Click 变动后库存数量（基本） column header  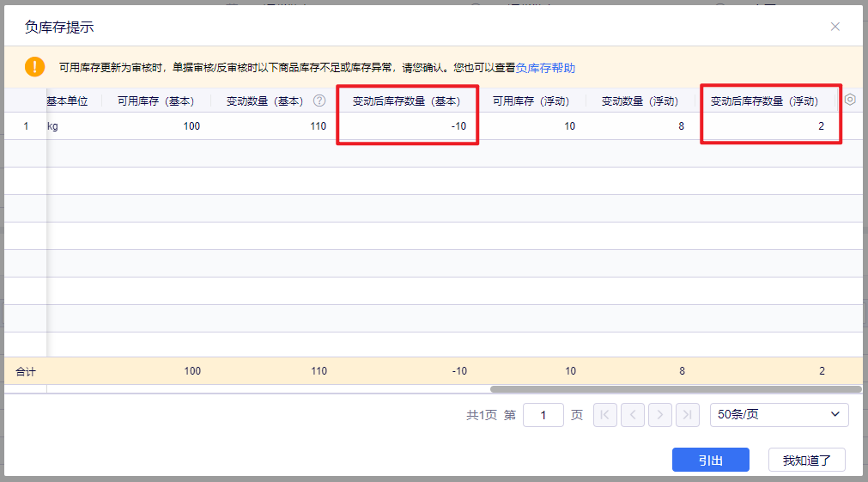406,101
